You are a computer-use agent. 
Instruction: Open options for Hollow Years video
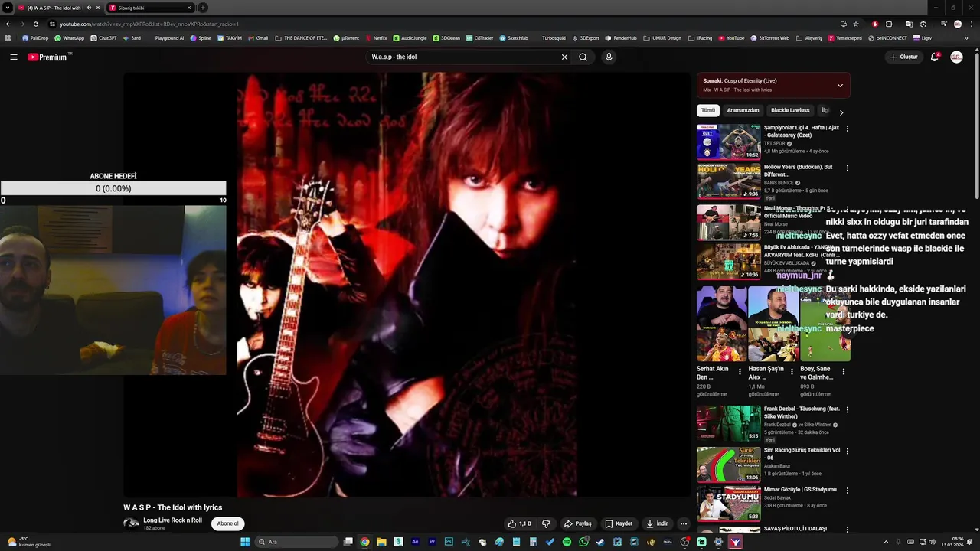click(x=847, y=168)
